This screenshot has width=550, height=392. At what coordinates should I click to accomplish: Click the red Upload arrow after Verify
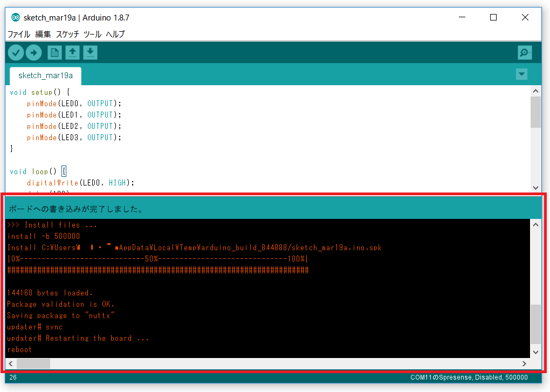tap(34, 52)
